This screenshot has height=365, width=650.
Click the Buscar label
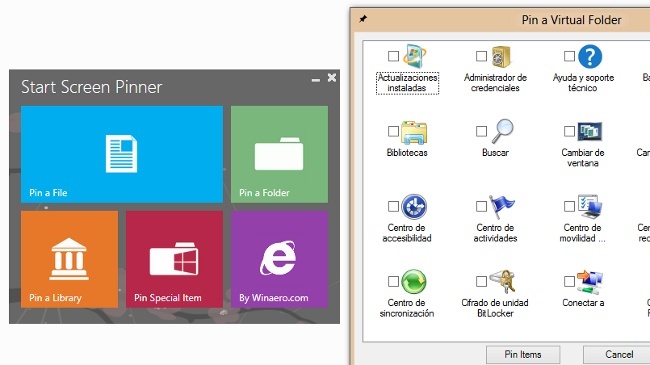coord(495,153)
